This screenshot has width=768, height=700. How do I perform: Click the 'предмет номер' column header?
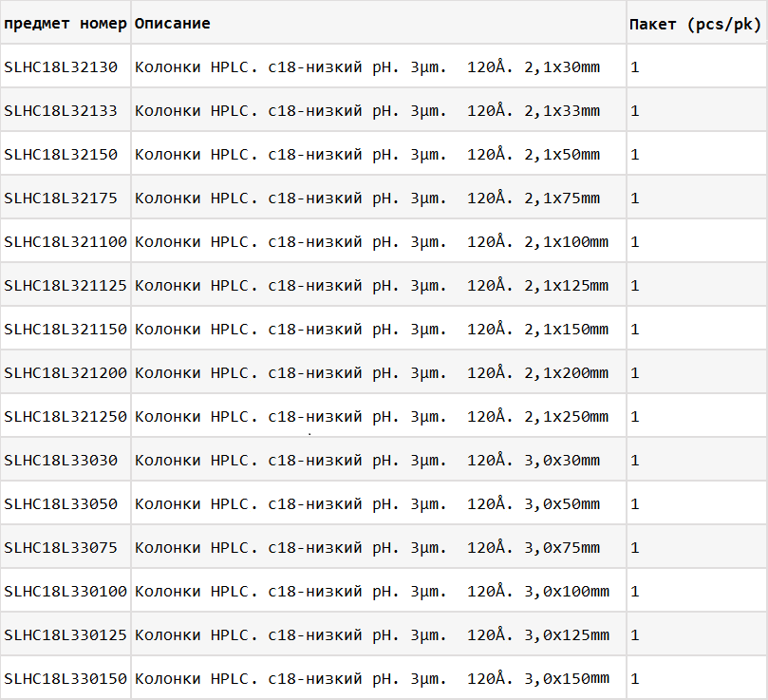click(x=66, y=23)
